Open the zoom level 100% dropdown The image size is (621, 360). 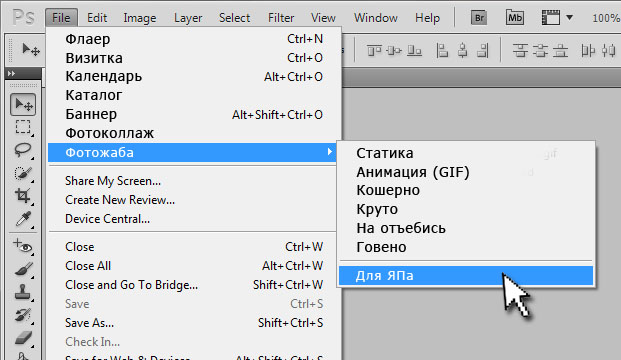(606, 18)
